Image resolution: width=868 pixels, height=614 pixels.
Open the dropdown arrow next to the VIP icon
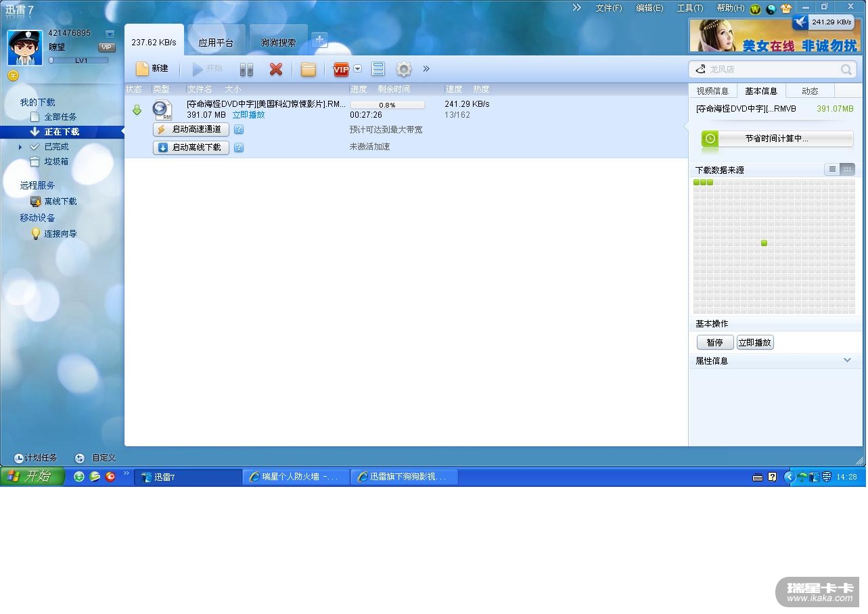click(357, 69)
